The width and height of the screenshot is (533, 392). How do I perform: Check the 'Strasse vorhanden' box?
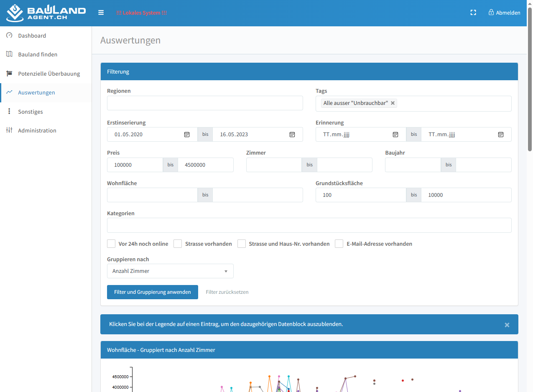tap(178, 244)
